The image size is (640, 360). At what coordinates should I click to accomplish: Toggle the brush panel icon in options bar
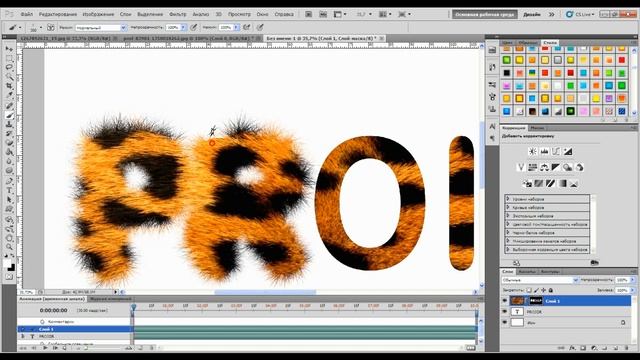coord(51,27)
